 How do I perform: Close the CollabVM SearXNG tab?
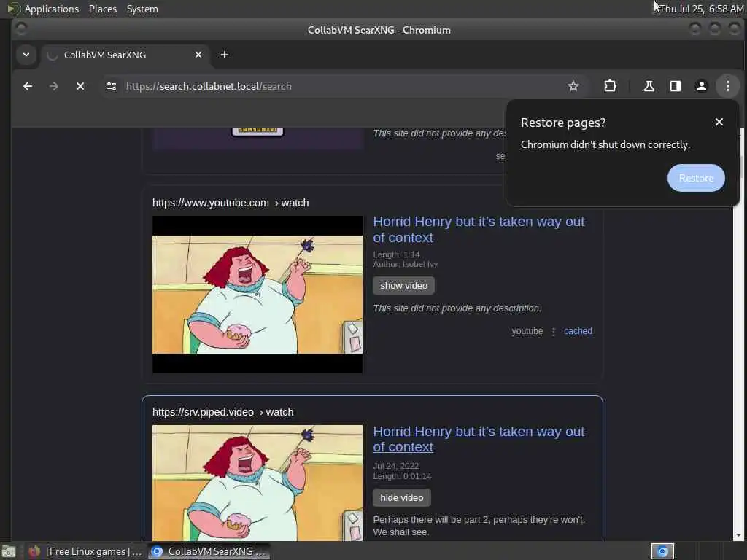coord(198,55)
